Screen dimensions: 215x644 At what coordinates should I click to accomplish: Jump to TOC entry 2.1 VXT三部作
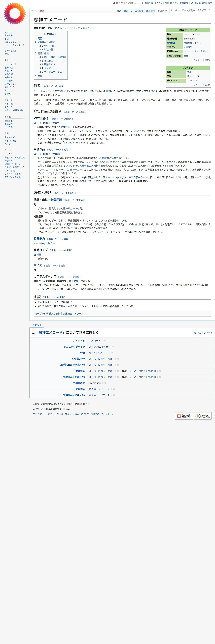(50, 46)
